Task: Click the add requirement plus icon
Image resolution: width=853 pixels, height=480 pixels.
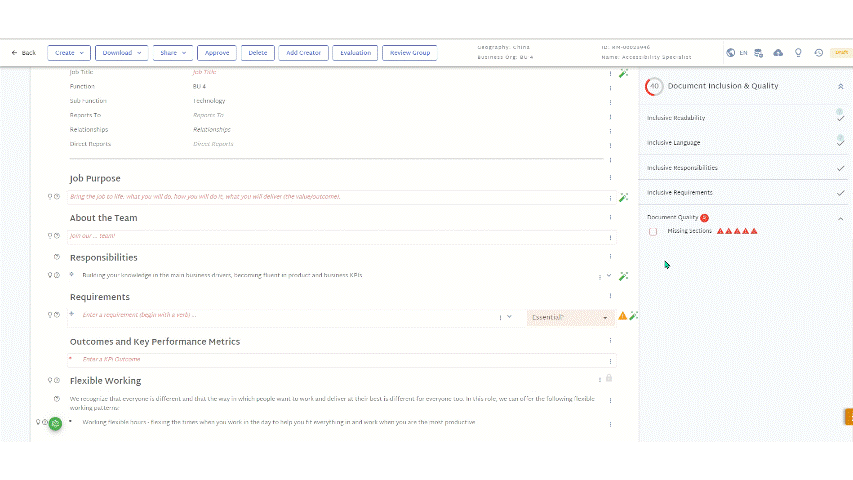Action: 71,314
